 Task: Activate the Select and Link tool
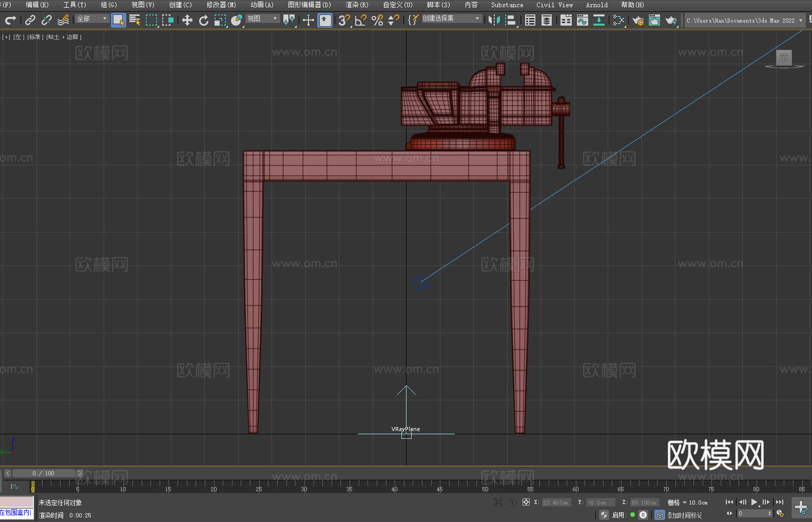(30, 20)
